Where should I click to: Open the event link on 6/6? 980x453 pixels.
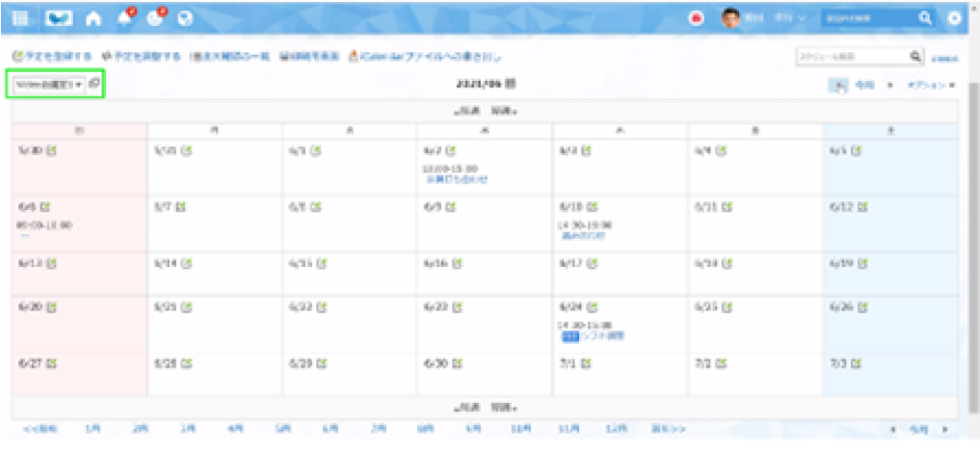click(26, 235)
